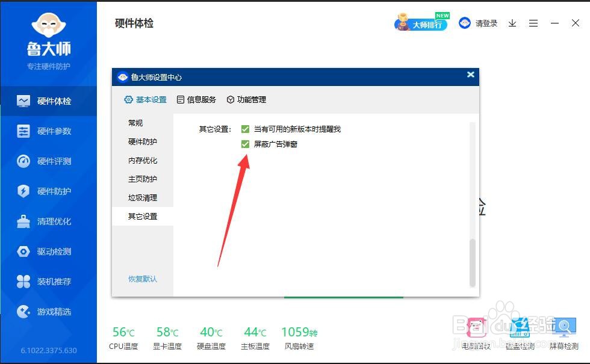Click the 44℃ 主板温度 reading

(255, 338)
